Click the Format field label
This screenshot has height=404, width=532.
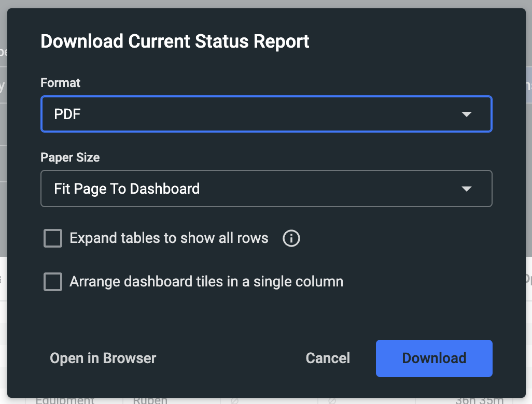61,83
